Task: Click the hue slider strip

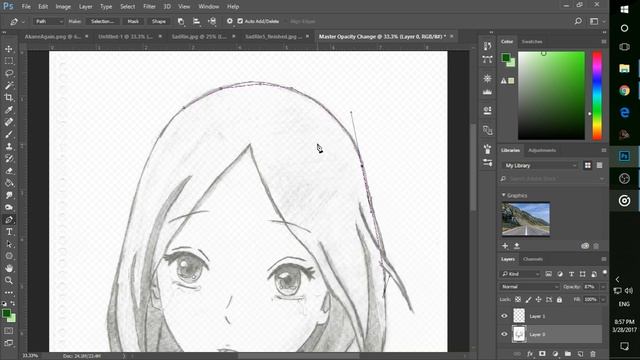Action: pos(597,96)
